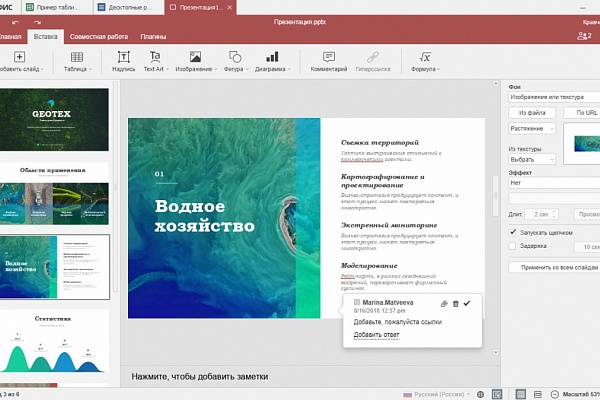Switch to the Десктопные р... document tab

pyautogui.click(x=129, y=7)
